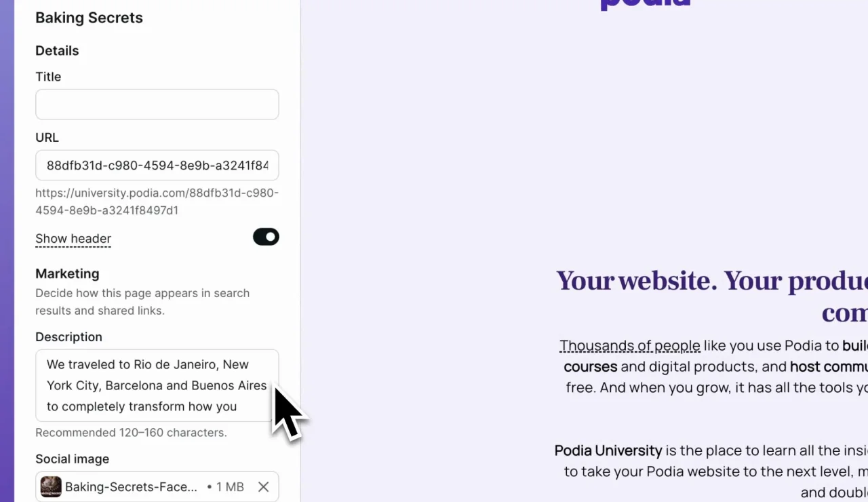
Task: Click the dotted-underlined Show header label
Action: tap(73, 239)
